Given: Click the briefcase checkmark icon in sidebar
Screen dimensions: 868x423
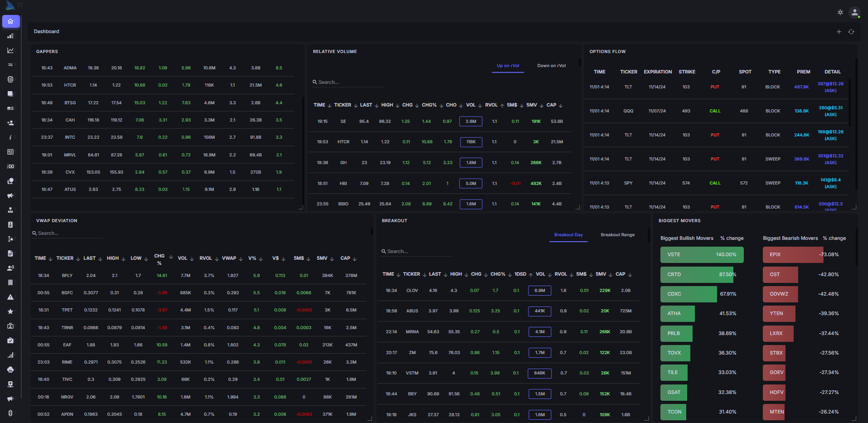Looking at the screenshot, I should [x=10, y=340].
